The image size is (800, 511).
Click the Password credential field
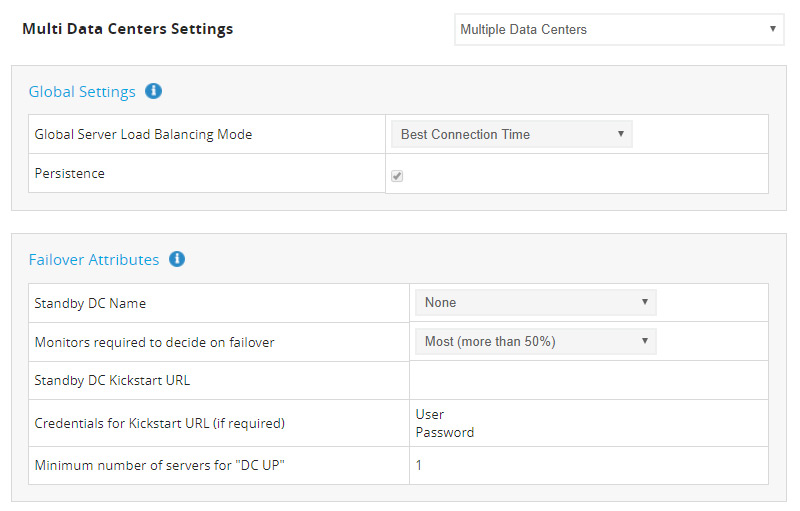(x=445, y=433)
